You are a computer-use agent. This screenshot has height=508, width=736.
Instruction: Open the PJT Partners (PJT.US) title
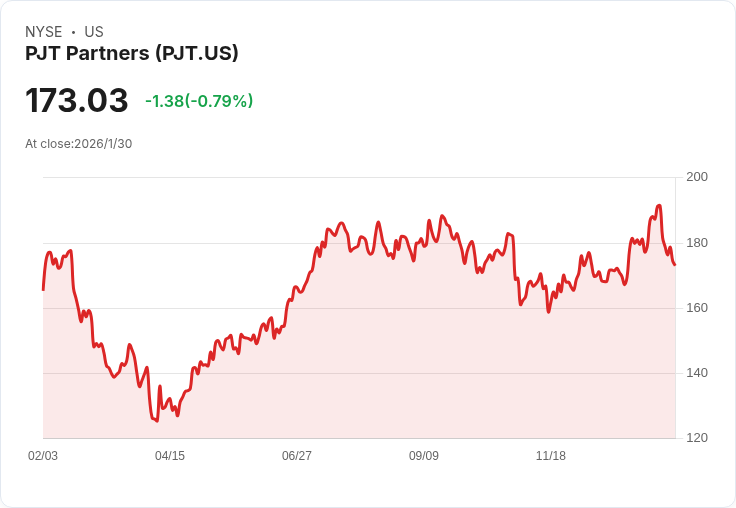(x=132, y=54)
